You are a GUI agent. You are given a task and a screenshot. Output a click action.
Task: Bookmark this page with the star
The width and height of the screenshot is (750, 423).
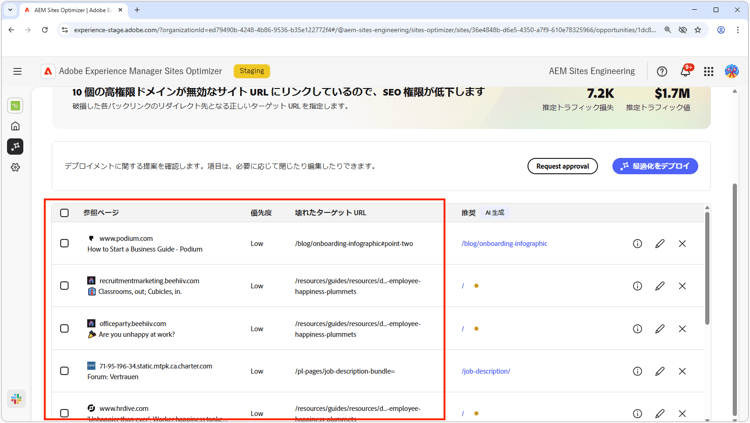coord(698,30)
